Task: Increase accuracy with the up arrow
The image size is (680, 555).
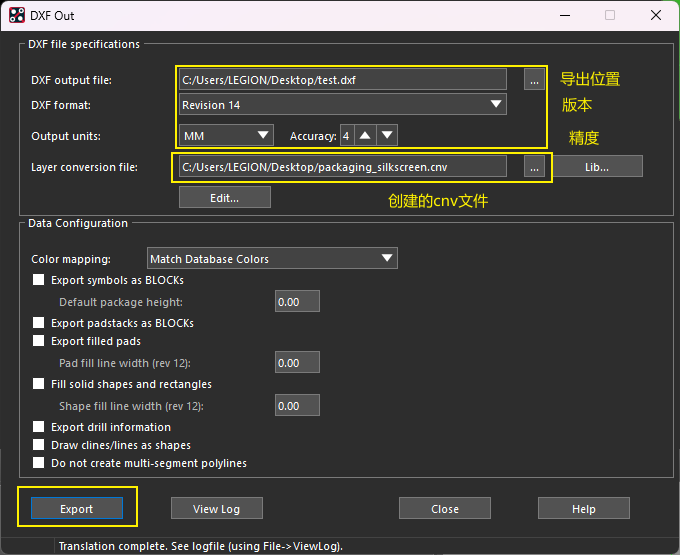Action: click(x=365, y=135)
